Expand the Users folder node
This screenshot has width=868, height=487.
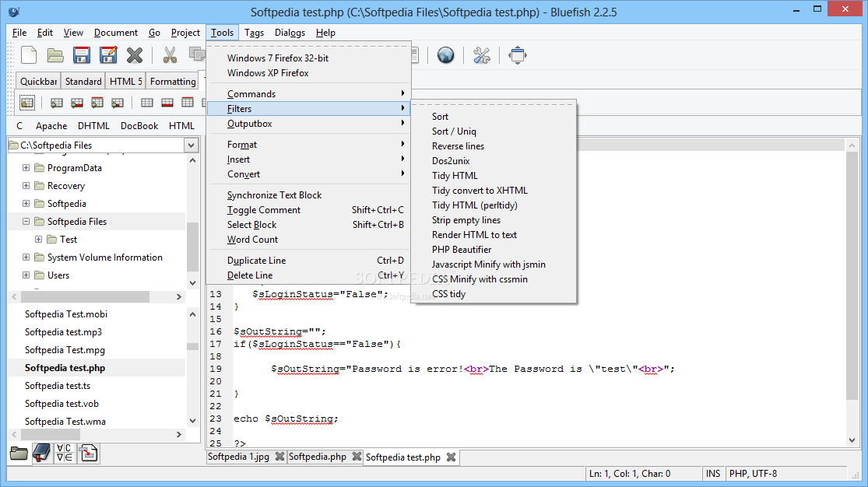tap(26, 275)
